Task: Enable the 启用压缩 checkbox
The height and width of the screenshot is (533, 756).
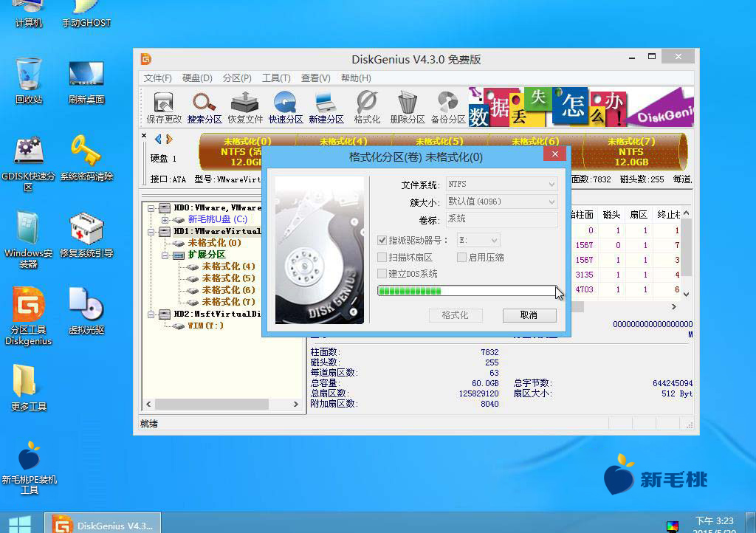Action: click(x=461, y=258)
